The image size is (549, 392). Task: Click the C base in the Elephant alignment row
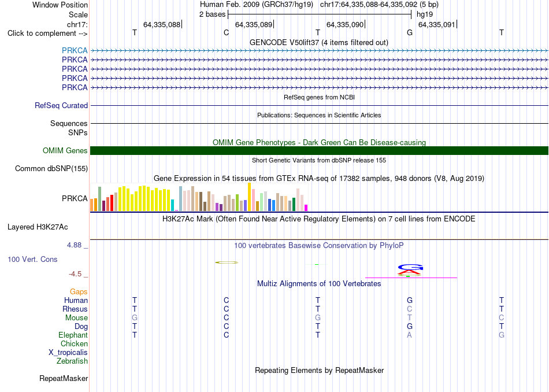226,335
